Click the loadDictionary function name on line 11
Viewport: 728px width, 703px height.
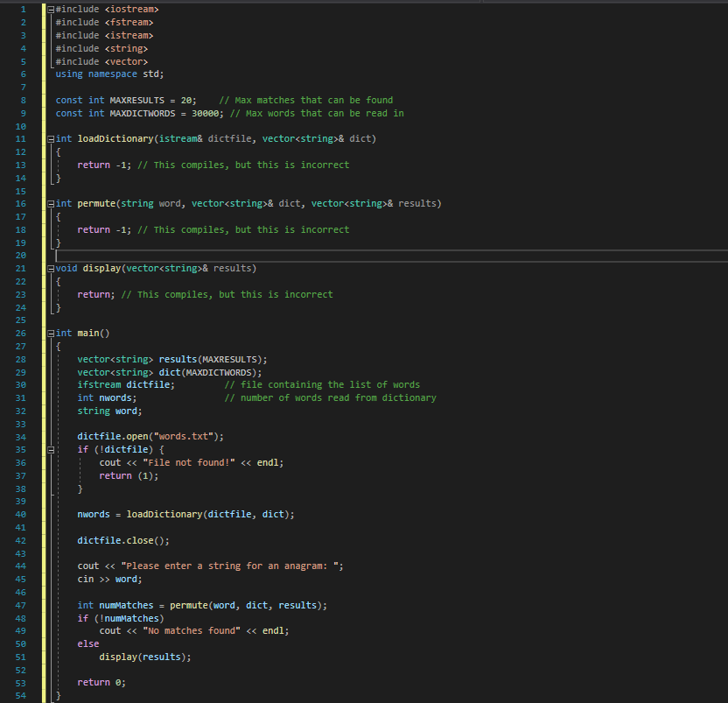coord(115,138)
